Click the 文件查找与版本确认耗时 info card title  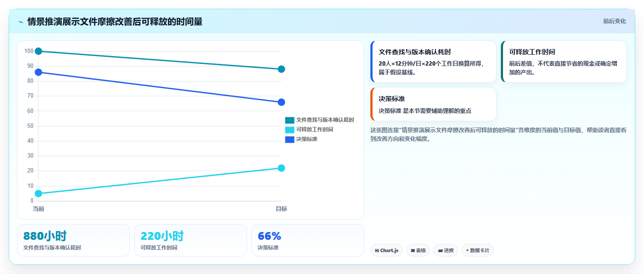pyautogui.click(x=415, y=52)
